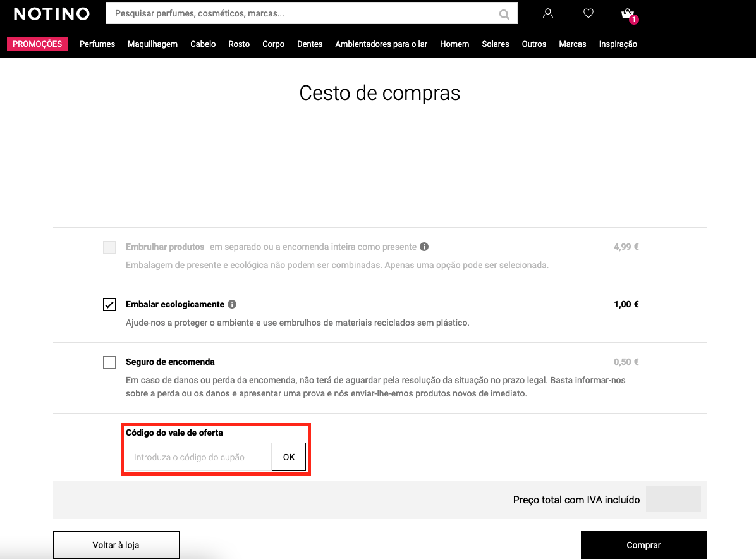Uncheck the Embalar ecologicamente checkbox
Viewport: 756px width, 559px height.
pos(109,305)
